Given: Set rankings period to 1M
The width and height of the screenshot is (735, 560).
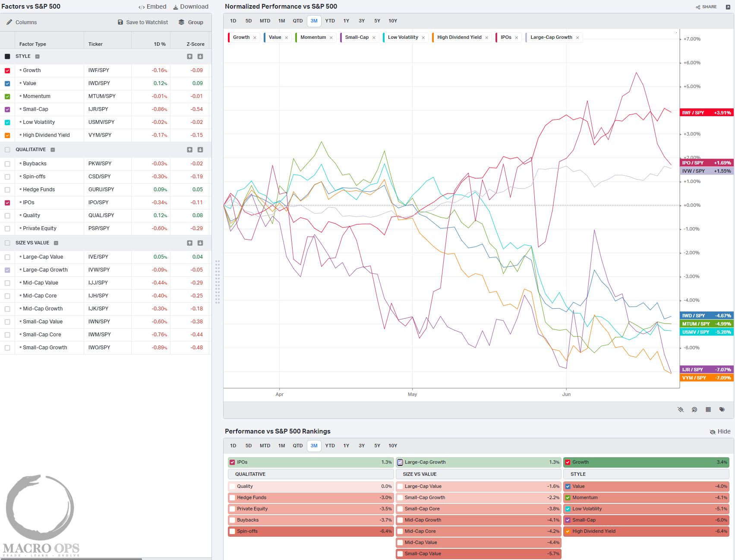Looking at the screenshot, I should tap(281, 446).
